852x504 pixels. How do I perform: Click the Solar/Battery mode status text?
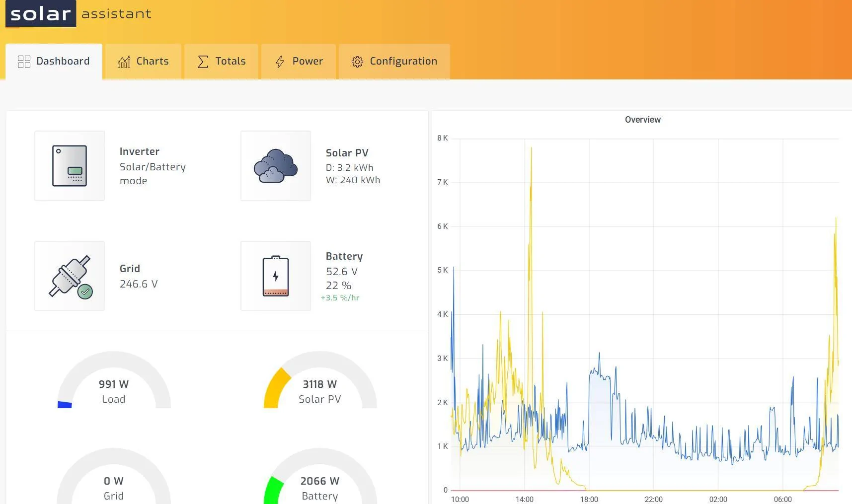click(153, 174)
